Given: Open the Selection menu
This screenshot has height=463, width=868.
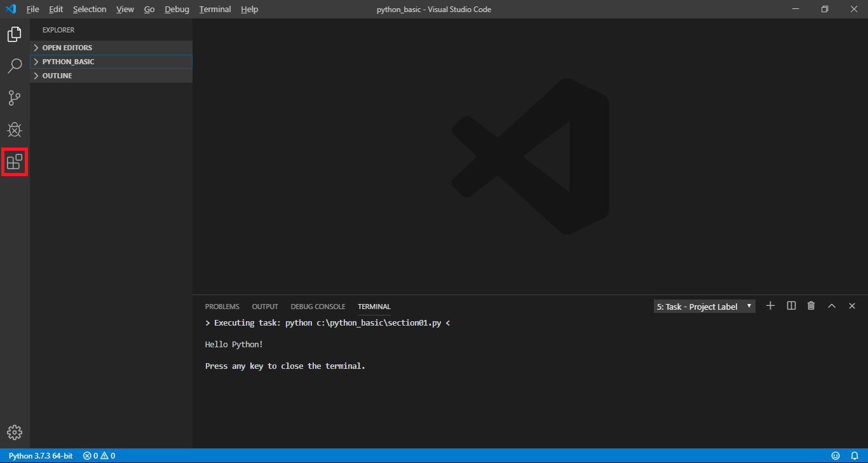Looking at the screenshot, I should [90, 10].
